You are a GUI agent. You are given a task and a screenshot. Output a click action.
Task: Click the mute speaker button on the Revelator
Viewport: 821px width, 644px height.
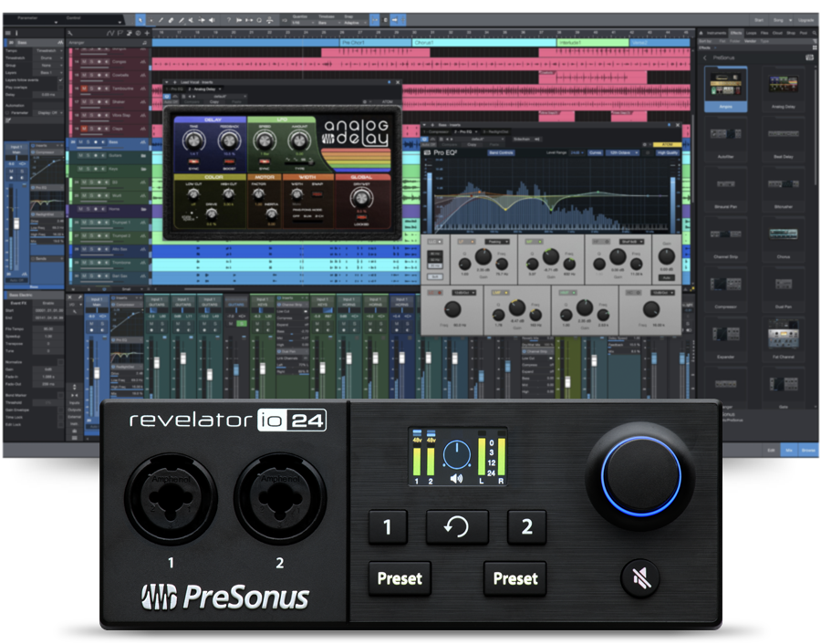(639, 578)
